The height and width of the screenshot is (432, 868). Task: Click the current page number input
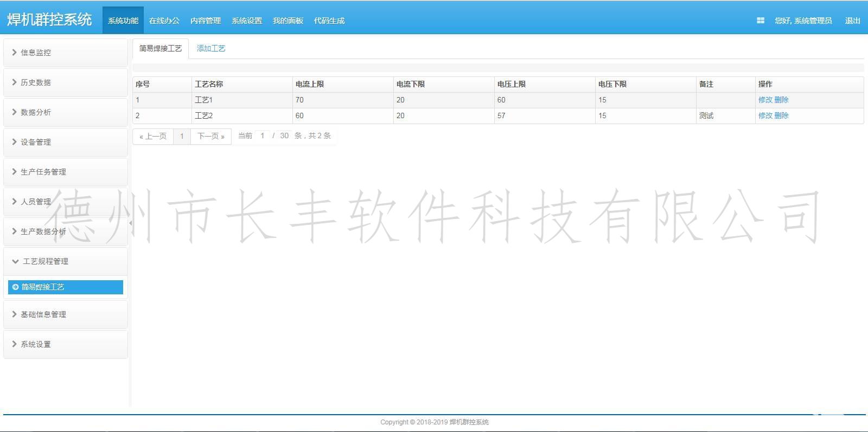(x=263, y=136)
